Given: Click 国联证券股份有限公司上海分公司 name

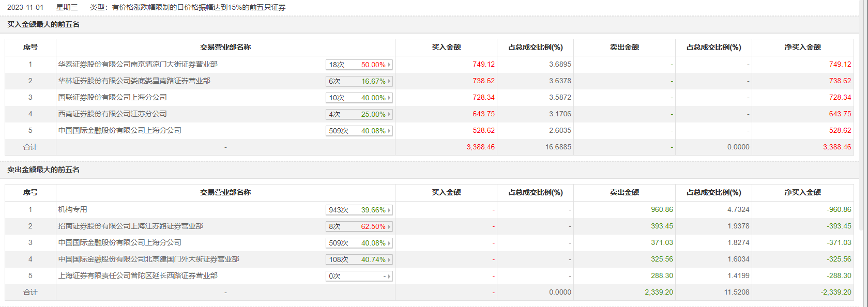Looking at the screenshot, I should coord(112,98).
